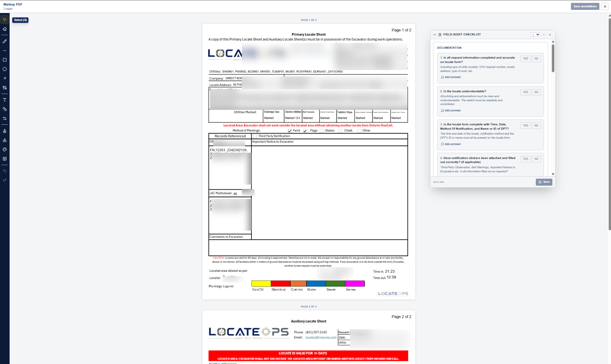
Task: Select the ruler Measure tool
Action: pos(4,109)
